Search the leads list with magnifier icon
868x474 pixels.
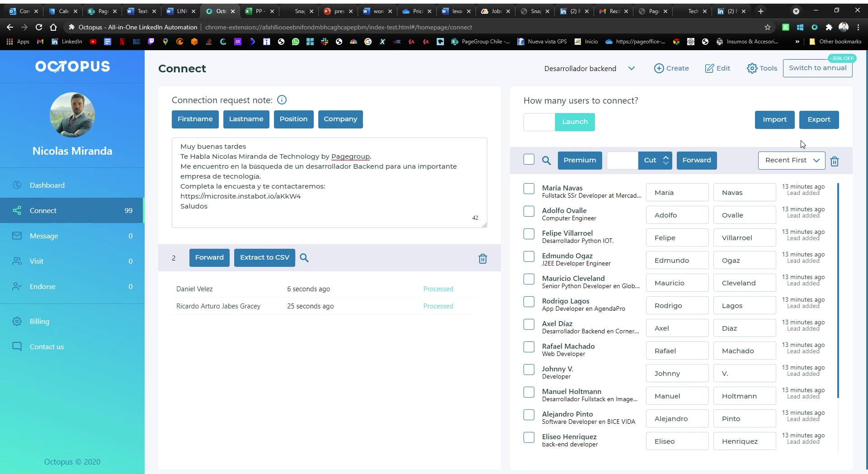coord(546,161)
